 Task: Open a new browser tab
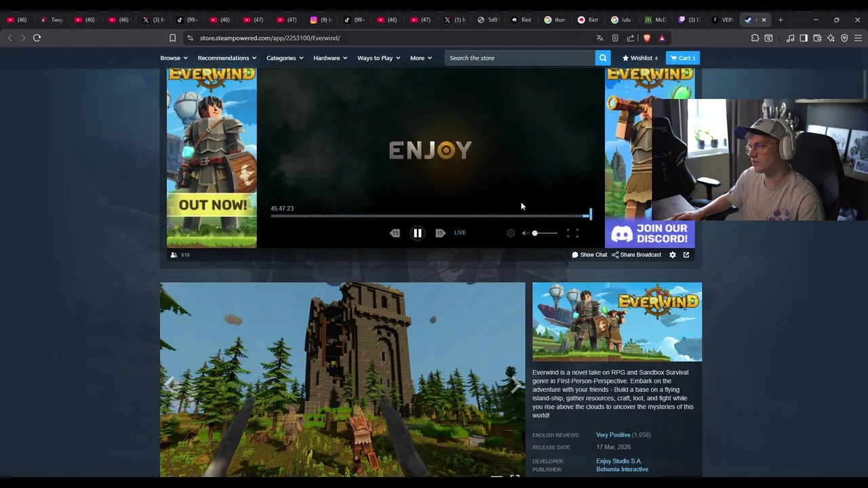[x=781, y=20]
